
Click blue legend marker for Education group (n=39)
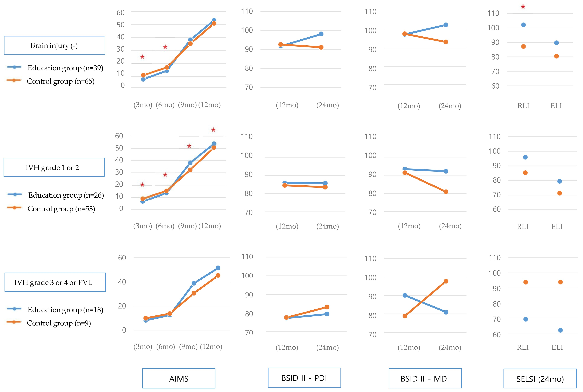pyautogui.click(x=14, y=67)
